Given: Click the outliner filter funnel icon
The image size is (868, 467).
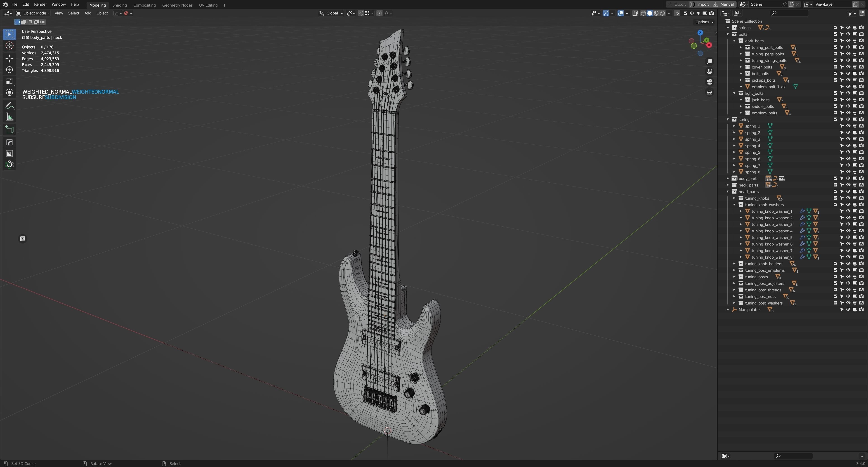Looking at the screenshot, I should pos(850,13).
